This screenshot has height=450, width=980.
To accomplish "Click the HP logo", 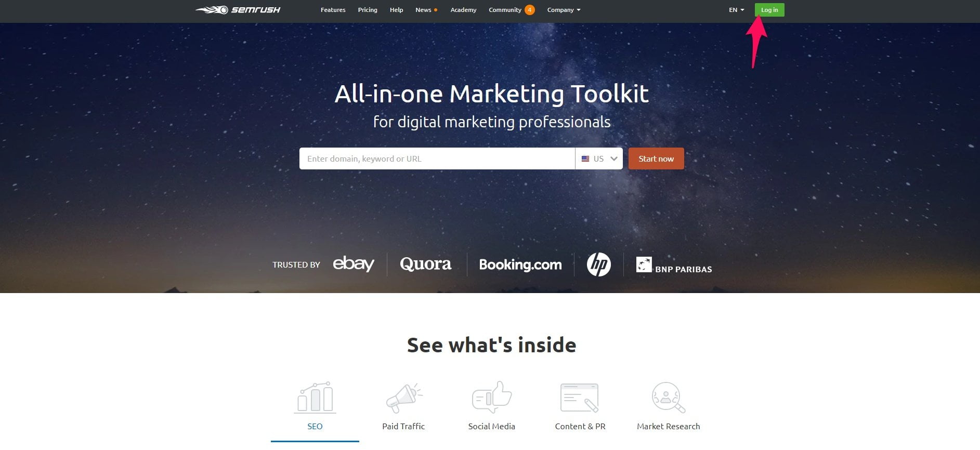I will (598, 264).
